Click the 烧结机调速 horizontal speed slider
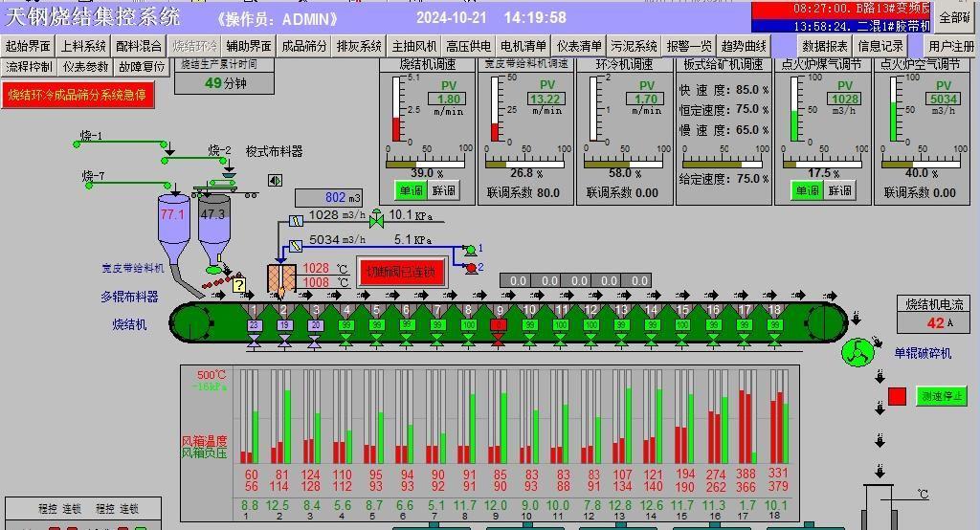 [427, 163]
